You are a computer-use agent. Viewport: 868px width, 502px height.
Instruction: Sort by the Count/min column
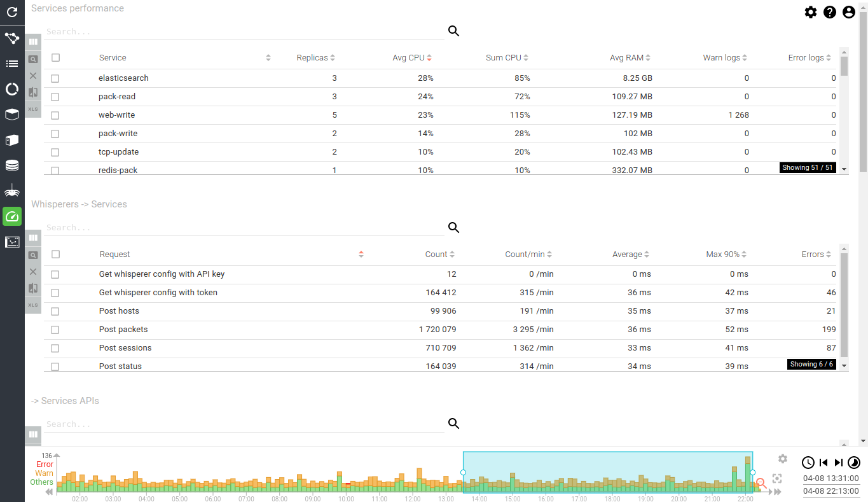[528, 254]
